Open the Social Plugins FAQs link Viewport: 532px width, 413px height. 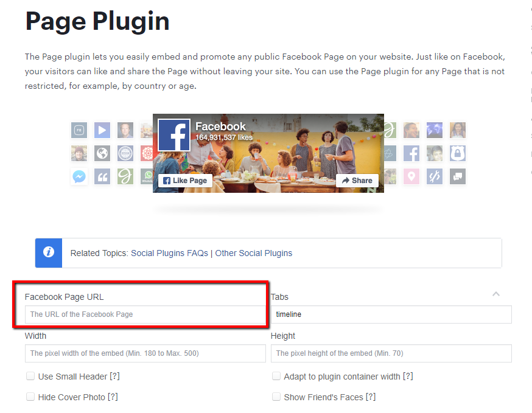(169, 253)
